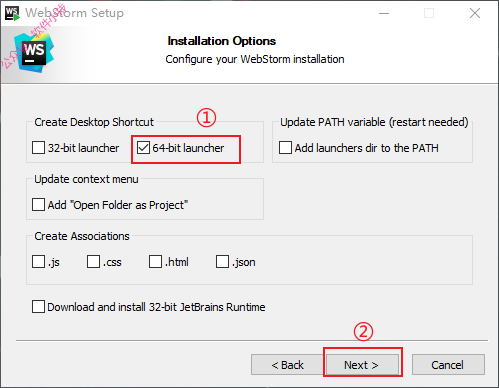
Task: Enable Add "Open Folder as Project" option
Action: pos(38,205)
